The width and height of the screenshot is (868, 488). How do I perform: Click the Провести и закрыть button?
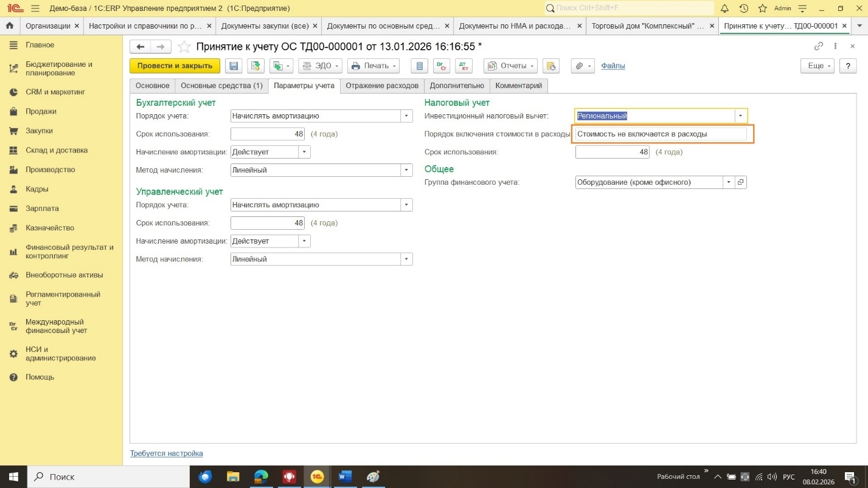[x=175, y=66]
